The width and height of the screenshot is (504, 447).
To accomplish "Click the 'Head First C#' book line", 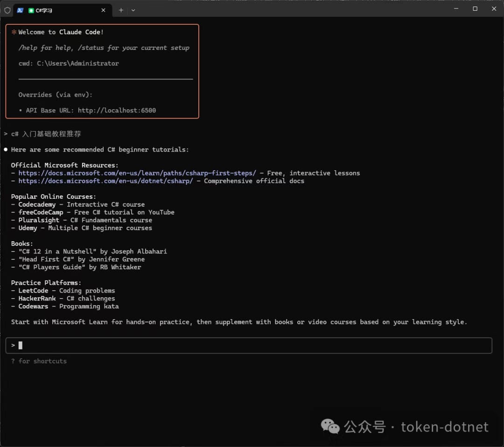I will click(x=78, y=259).
